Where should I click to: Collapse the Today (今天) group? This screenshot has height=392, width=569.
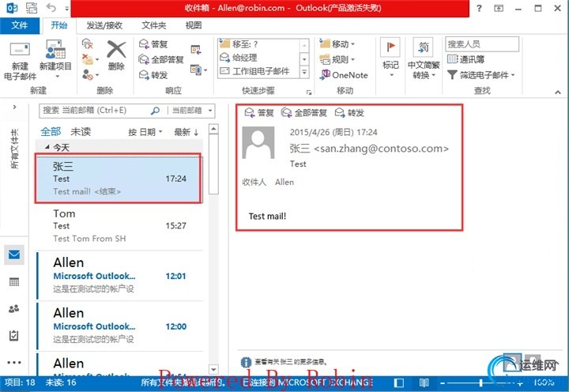tap(47, 147)
